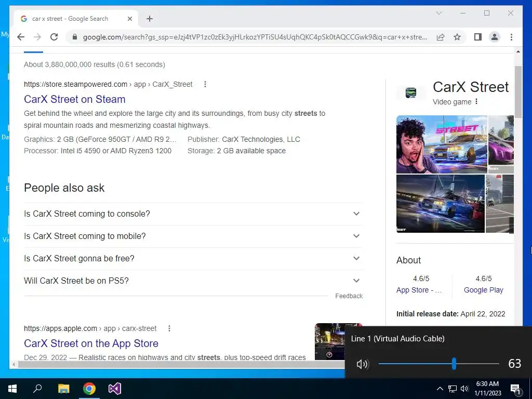This screenshot has width=532, height=399.
Task: Adjust the Line 1 volume slider
Action: (x=454, y=364)
